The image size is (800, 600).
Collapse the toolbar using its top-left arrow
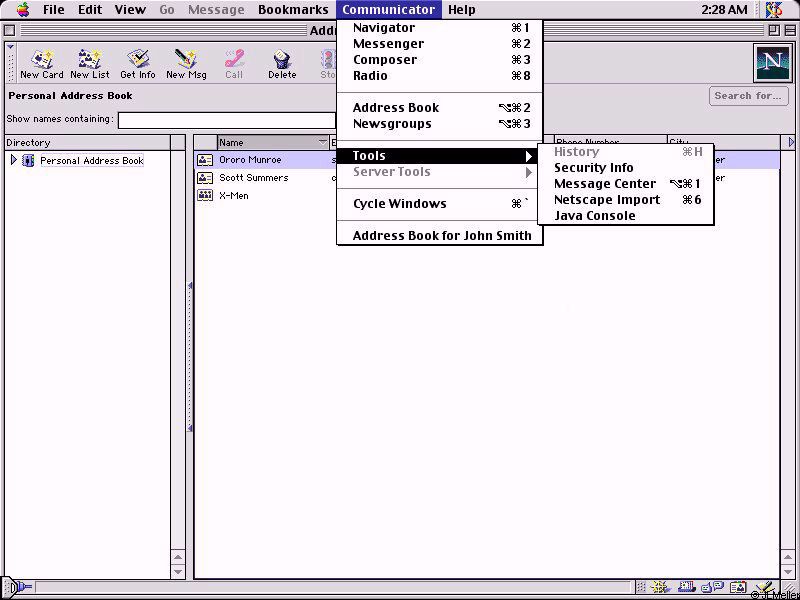coord(11,47)
